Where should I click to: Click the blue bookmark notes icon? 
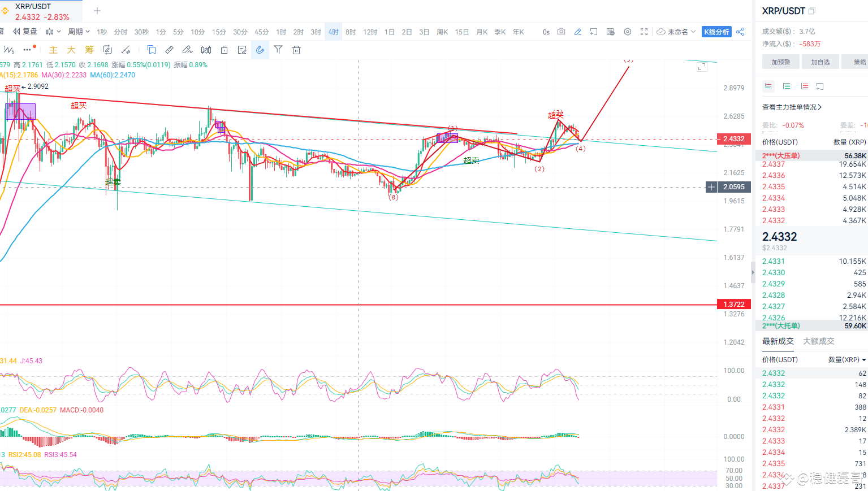152,50
